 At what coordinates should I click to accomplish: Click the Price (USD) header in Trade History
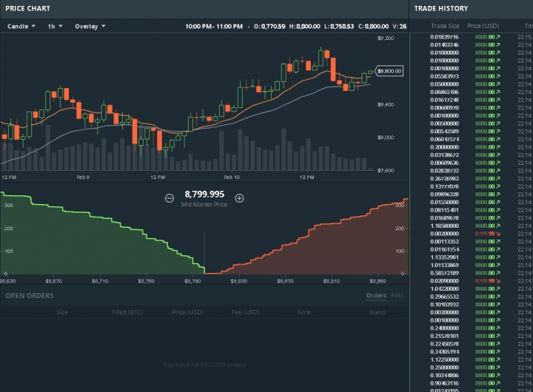pyautogui.click(x=483, y=26)
